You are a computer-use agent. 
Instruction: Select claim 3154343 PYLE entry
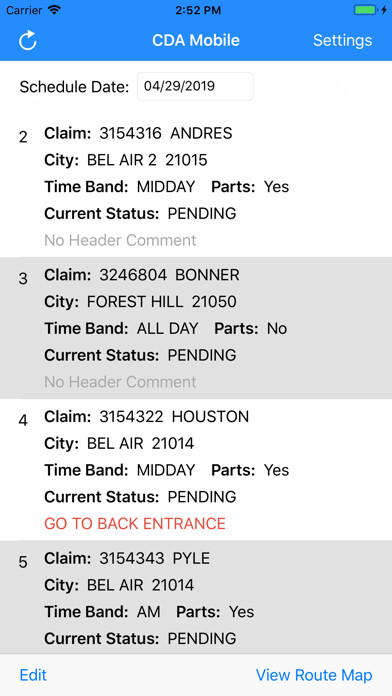pyautogui.click(x=196, y=597)
